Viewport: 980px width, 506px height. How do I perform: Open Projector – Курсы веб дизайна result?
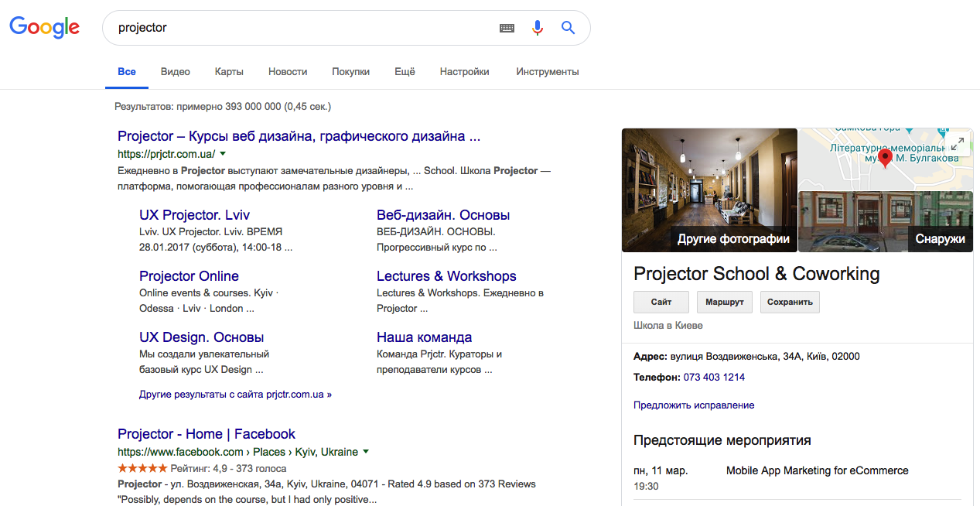299,136
